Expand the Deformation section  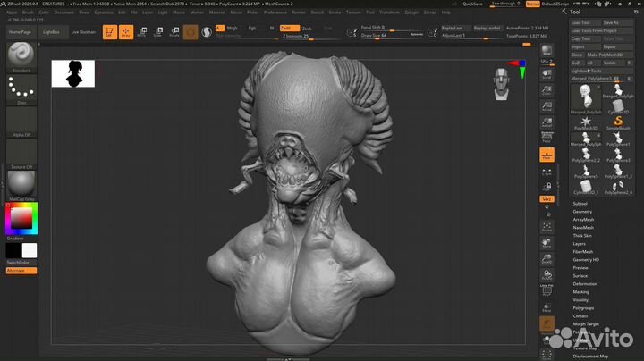[585, 284]
